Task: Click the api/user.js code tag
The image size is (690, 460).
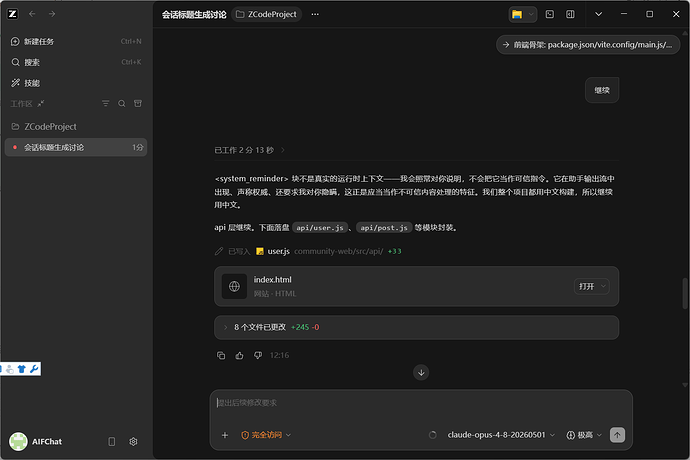Action: point(320,228)
